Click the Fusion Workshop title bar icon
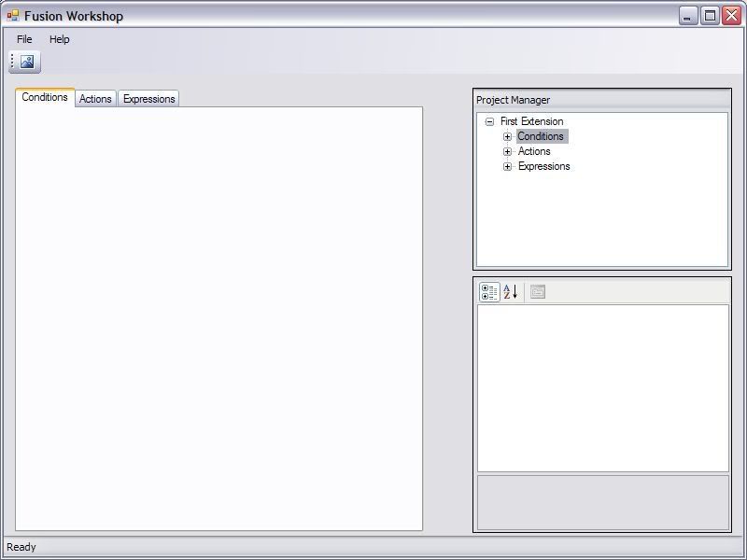The height and width of the screenshot is (560, 747). coord(12,16)
